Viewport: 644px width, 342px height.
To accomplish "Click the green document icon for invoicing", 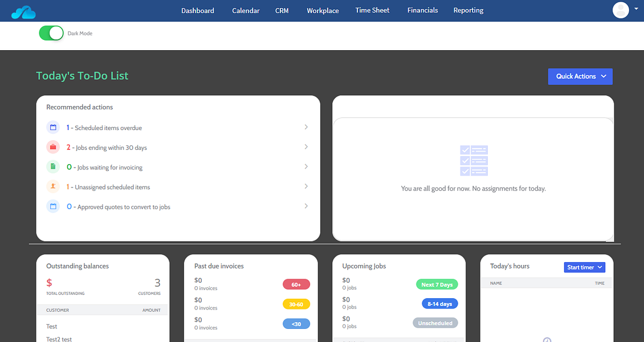I will [x=53, y=166].
